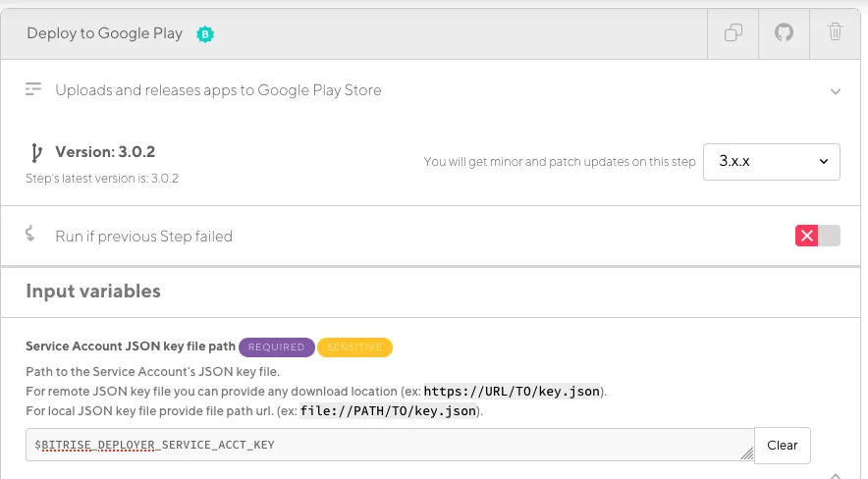Screen dimensions: 868x479
Task: Click the run-if-failed step icon
Action: 30,235
